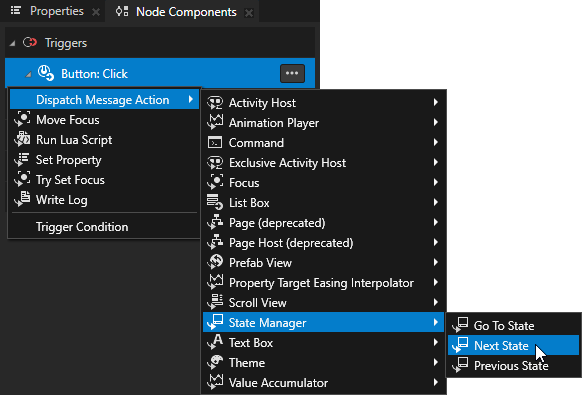Click the Page Host (deprecated) icon

point(215,243)
